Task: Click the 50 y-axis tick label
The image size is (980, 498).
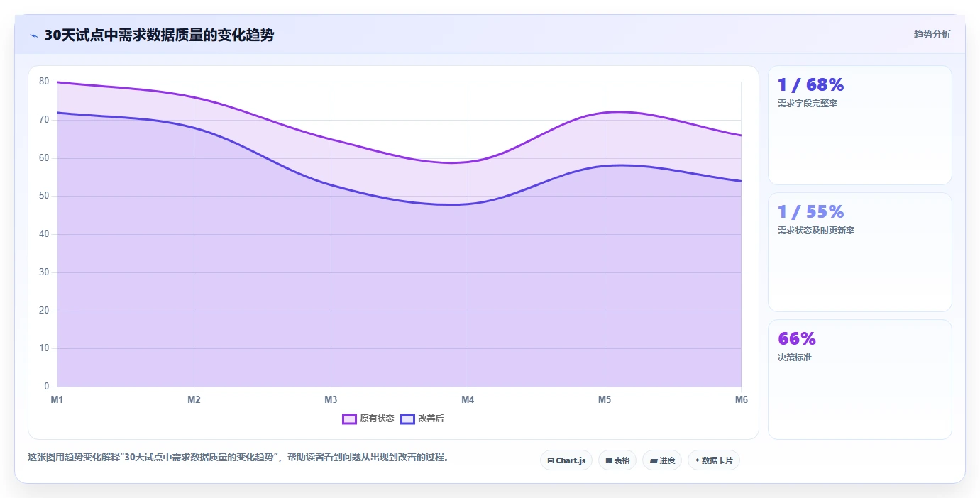Action: tap(44, 196)
